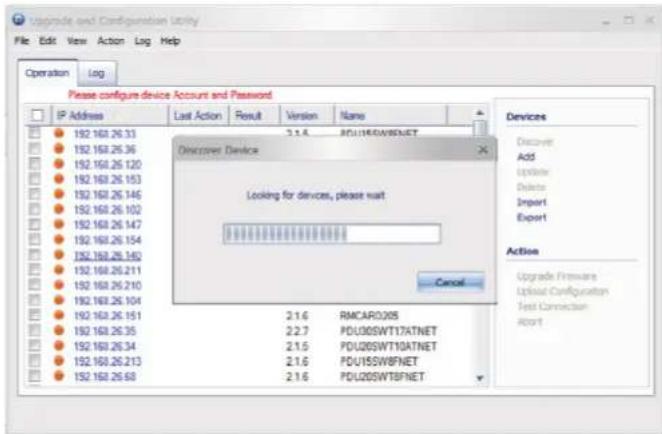Screen dimensions: 662x434
Task: Click the name PDU20SWT10ATNET
Action: pyautogui.click(x=388, y=346)
